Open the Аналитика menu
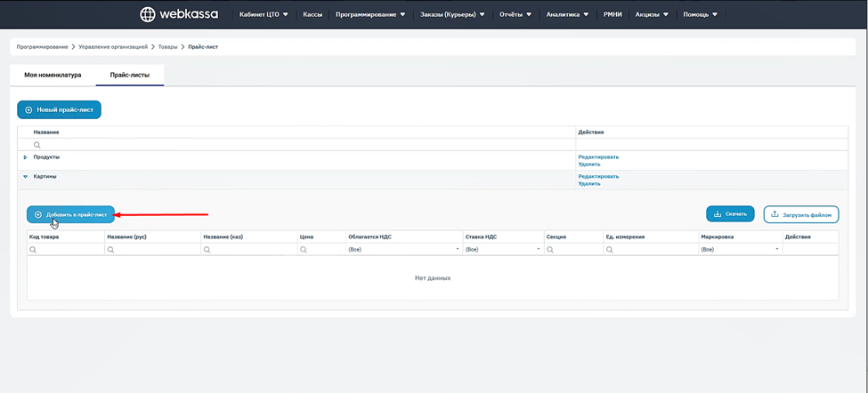The width and height of the screenshot is (868, 393). coord(567,15)
